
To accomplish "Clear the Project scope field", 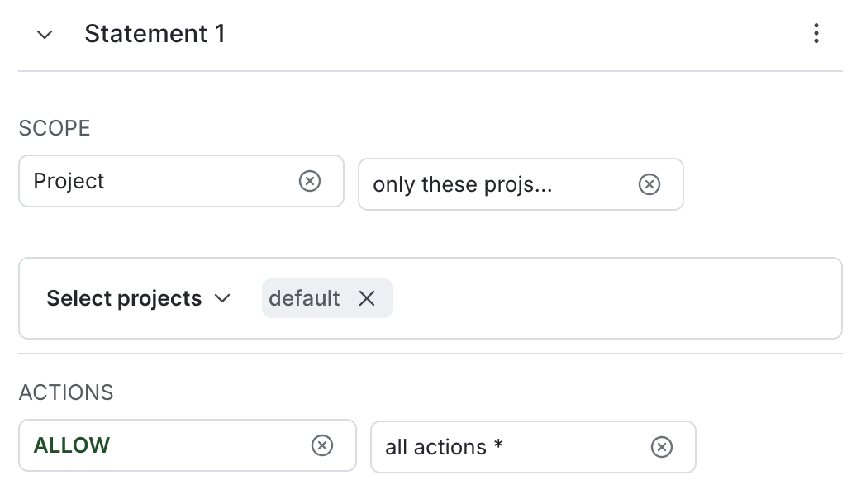I will point(309,181).
